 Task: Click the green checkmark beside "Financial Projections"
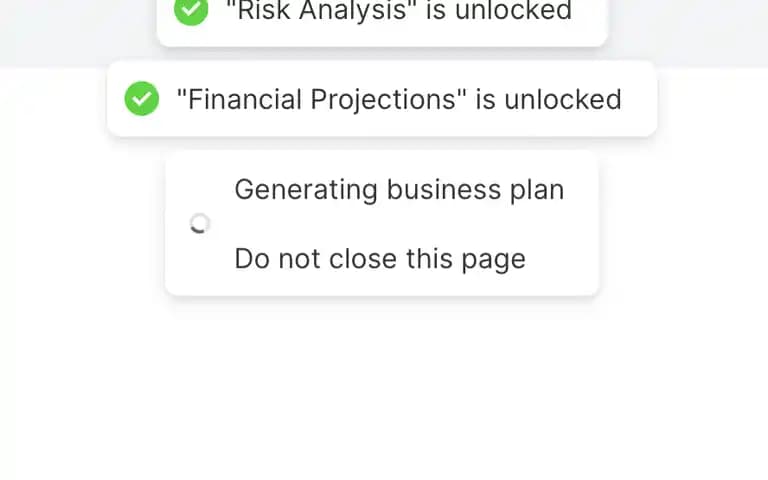142,98
